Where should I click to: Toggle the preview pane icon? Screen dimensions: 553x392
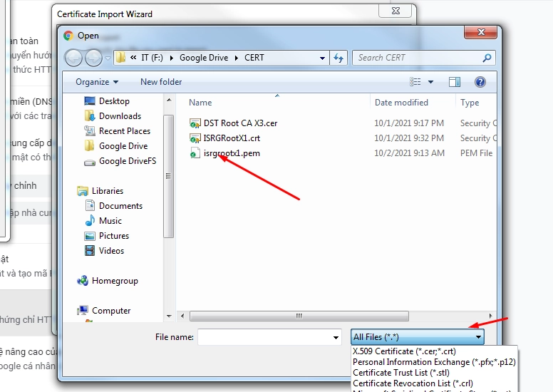click(454, 82)
